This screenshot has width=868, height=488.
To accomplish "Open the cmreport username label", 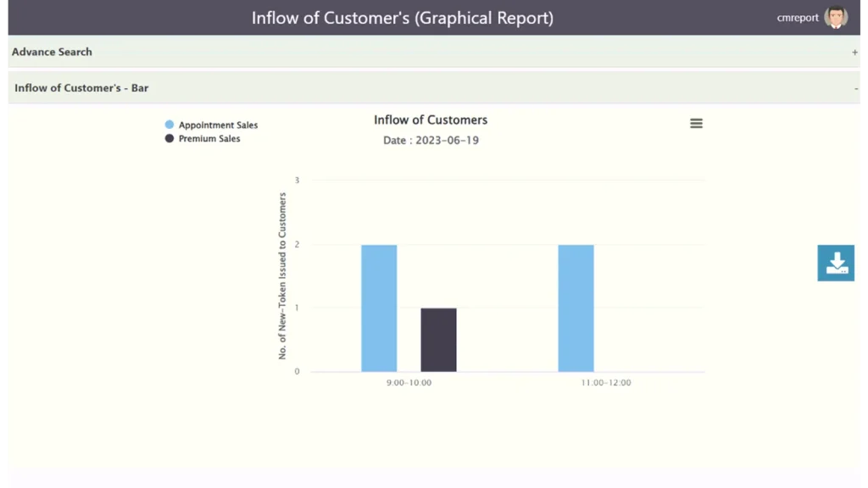I will coord(797,18).
